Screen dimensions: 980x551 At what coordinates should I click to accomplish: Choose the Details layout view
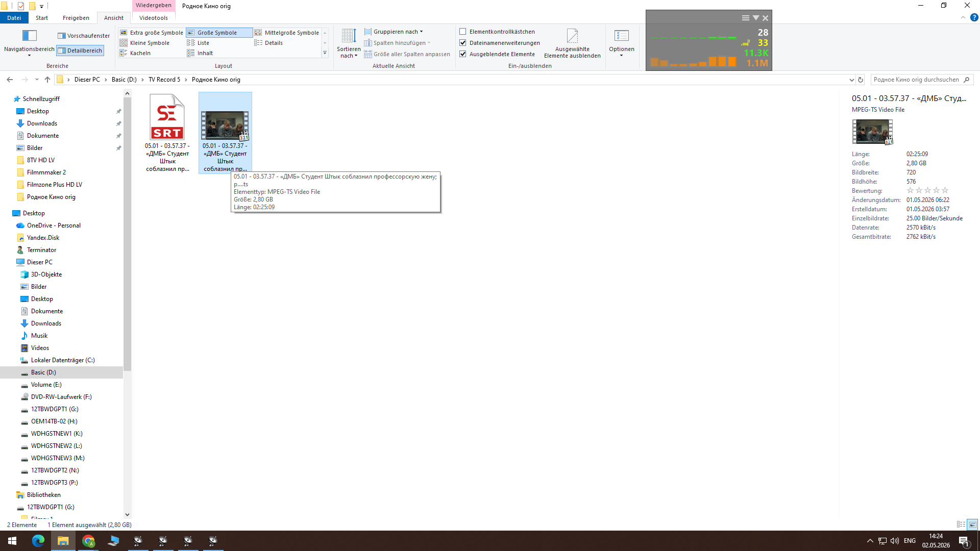pos(269,43)
